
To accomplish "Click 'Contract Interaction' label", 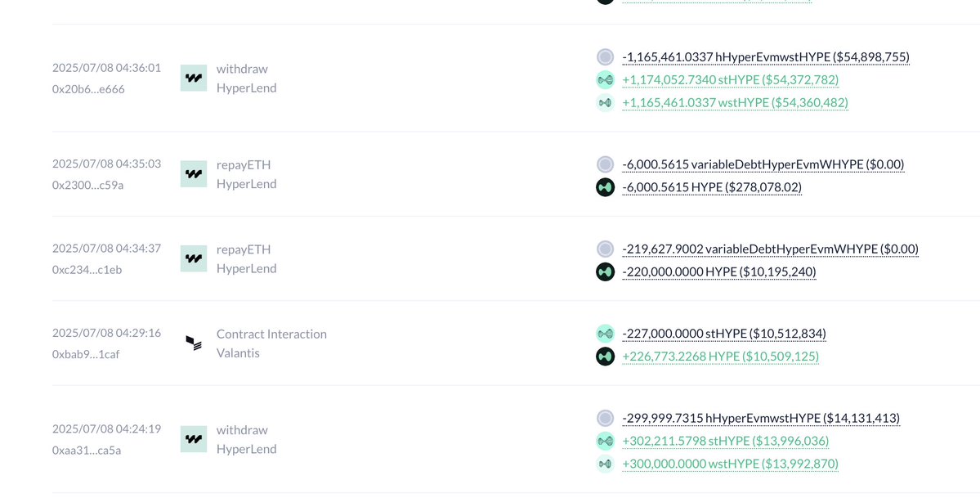I will coord(271,334).
